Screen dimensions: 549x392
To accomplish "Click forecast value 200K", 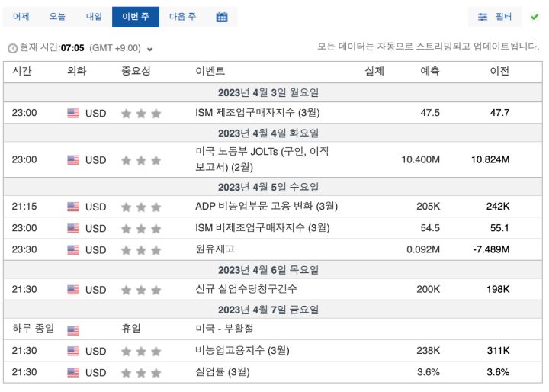I will [429, 289].
